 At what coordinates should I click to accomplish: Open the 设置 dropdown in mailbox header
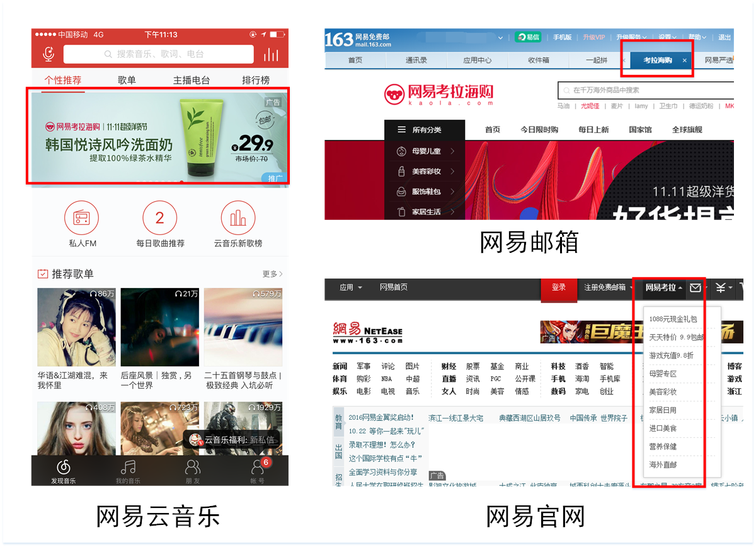click(667, 37)
